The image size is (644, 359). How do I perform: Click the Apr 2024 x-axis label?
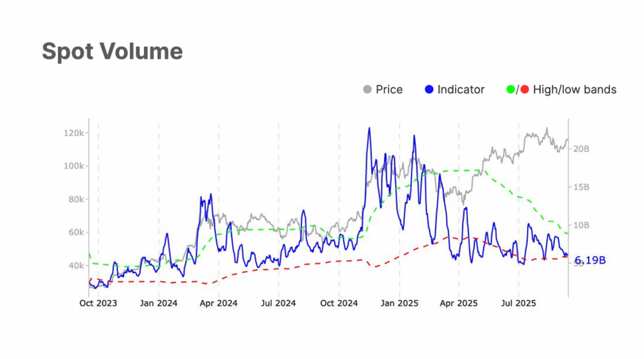click(x=218, y=304)
